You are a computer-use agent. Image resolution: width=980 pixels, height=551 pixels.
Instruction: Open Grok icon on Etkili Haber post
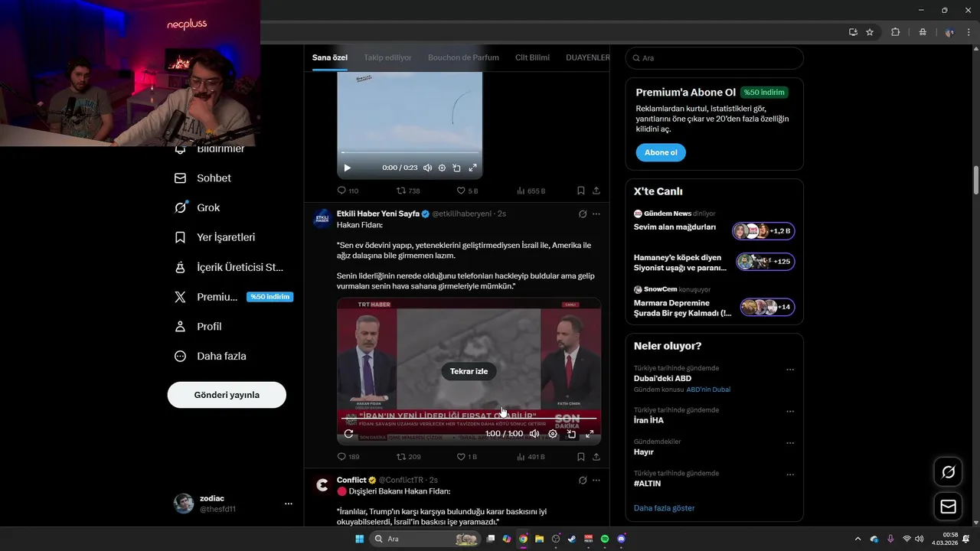pos(583,214)
